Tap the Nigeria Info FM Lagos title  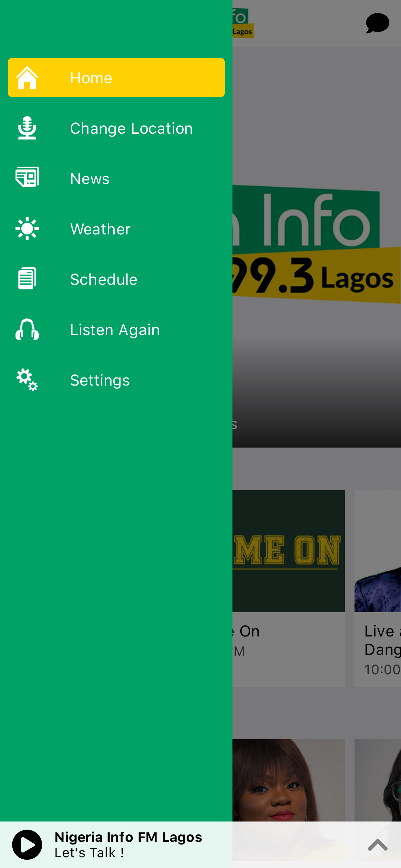128,837
